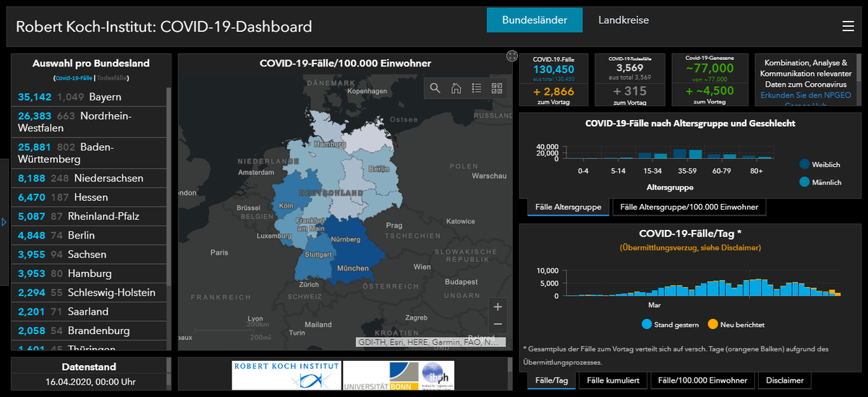
Task: Select Brandenburg in the list
Action: coord(89,330)
